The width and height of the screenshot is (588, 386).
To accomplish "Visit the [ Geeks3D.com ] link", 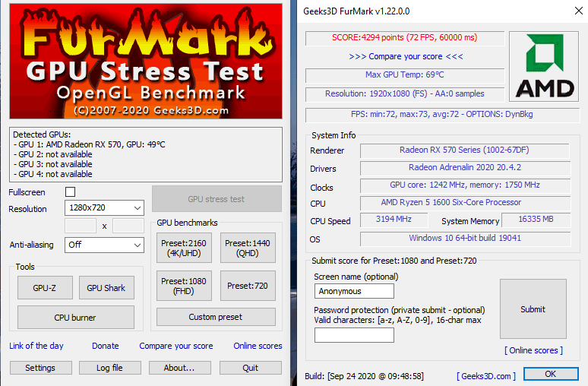I will point(486,376).
